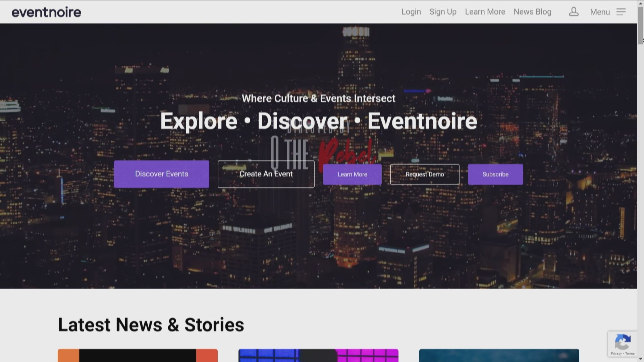Open the first news story thumbnail
This screenshot has width=644, height=362.
click(138, 355)
